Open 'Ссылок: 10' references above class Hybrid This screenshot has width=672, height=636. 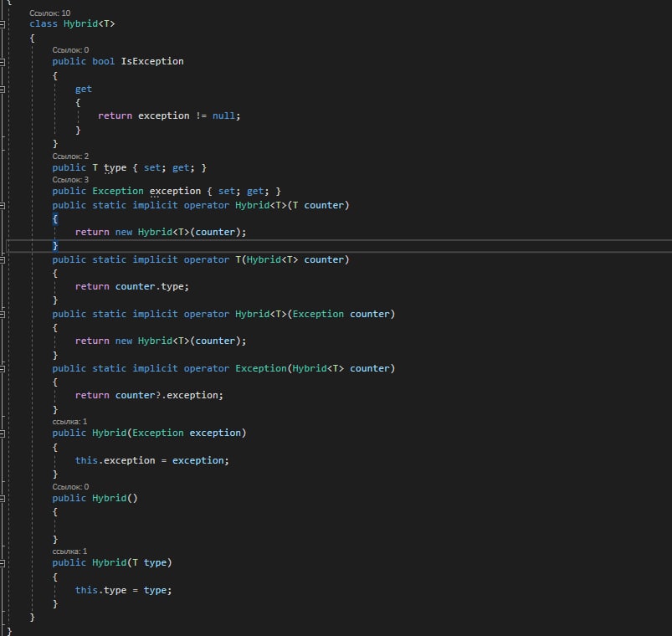tap(49, 13)
